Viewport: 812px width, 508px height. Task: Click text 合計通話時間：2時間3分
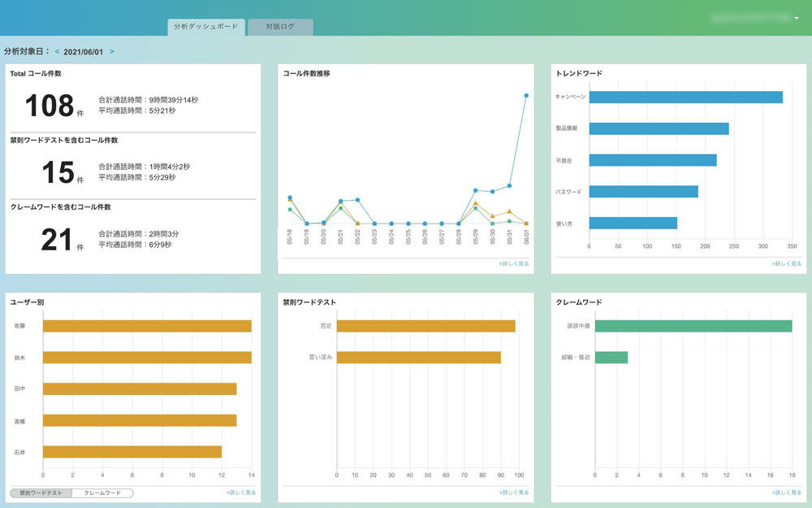(138, 234)
